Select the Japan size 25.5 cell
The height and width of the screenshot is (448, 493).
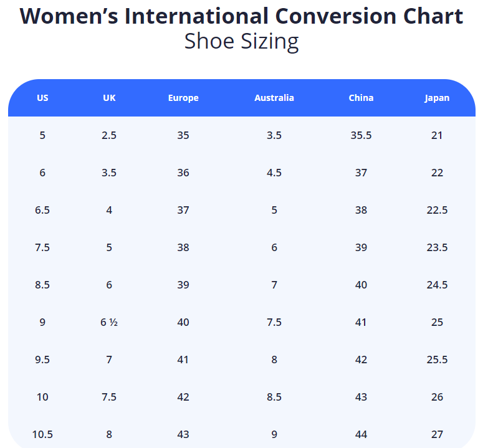pyautogui.click(x=437, y=360)
